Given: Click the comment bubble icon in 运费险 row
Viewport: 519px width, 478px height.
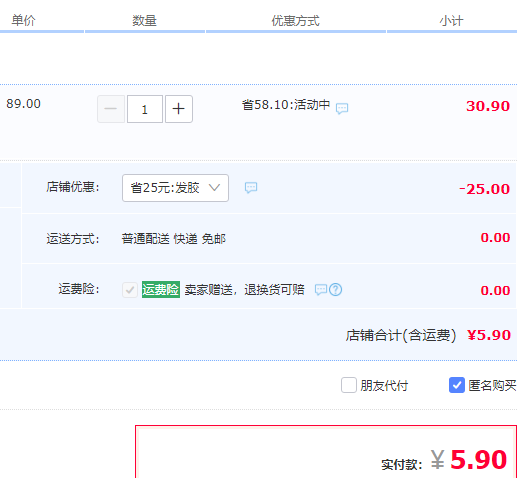Looking at the screenshot, I should point(321,289).
